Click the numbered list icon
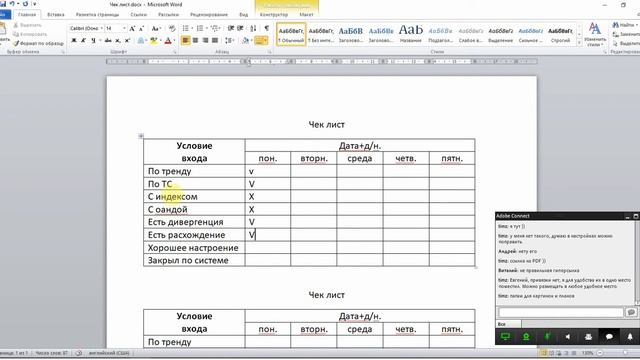The image size is (640, 360). pos(201,28)
